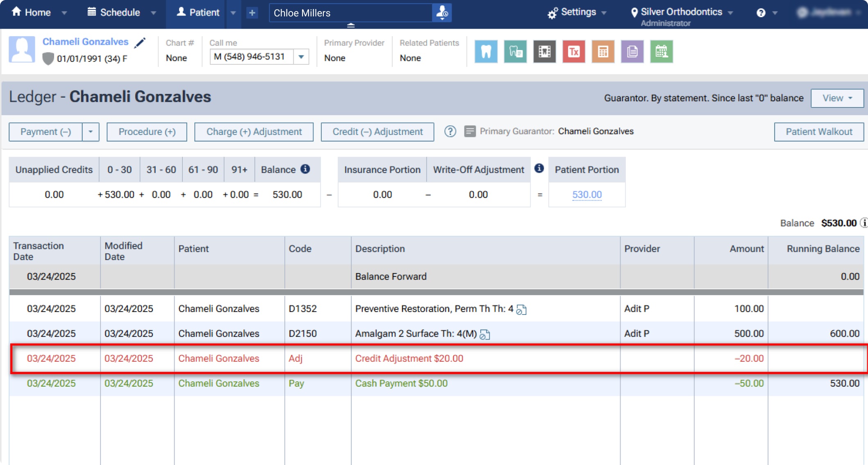Open the purple documents icon
Viewport: 868px width, 465px height.
pos(632,52)
